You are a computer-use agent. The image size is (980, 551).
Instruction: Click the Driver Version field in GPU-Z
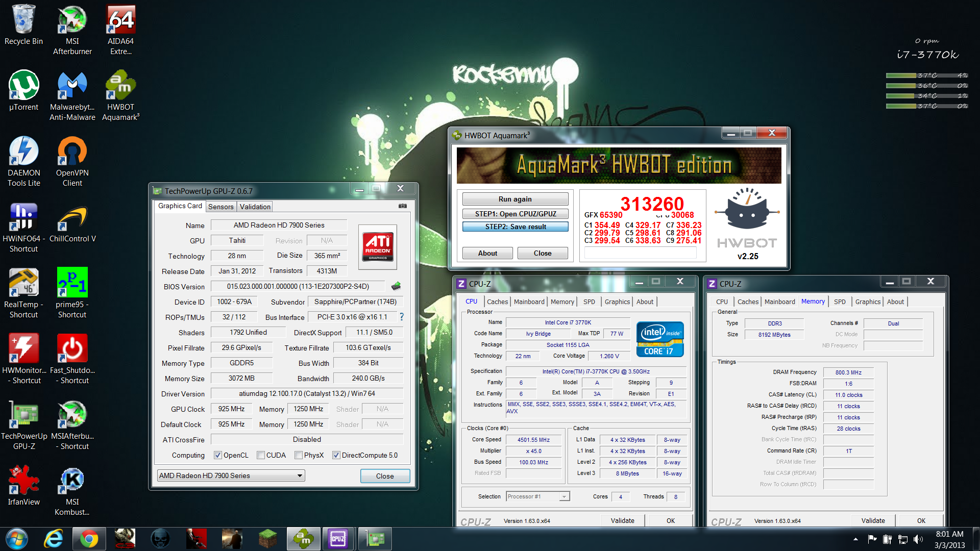click(x=307, y=393)
